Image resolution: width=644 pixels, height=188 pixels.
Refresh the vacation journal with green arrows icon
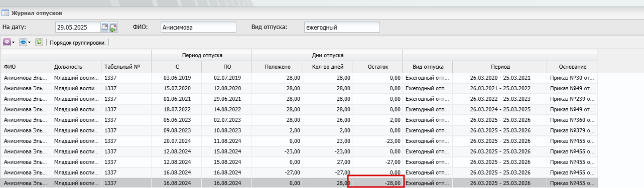coord(39,43)
